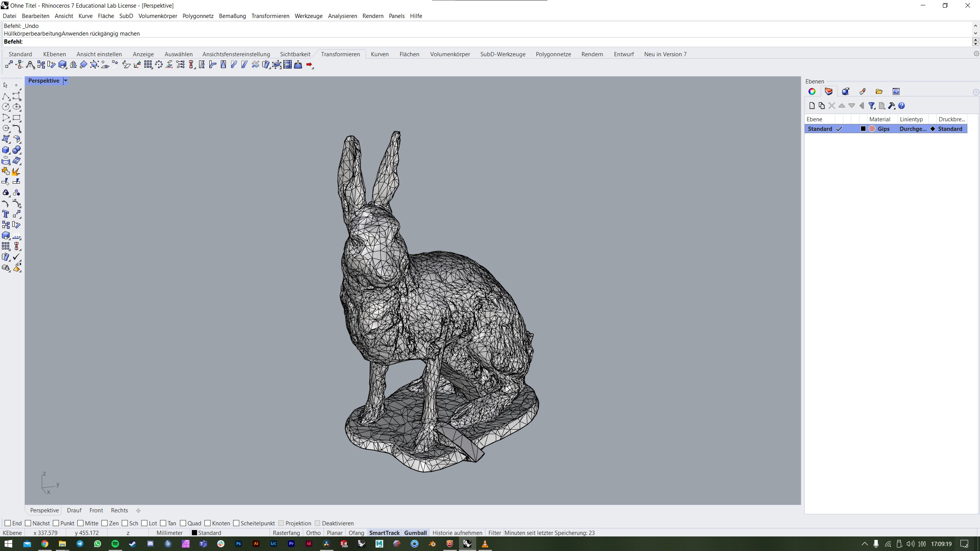Viewport: 980px width, 551px height.
Task: Enable the Zen object snap
Action: 105,523
